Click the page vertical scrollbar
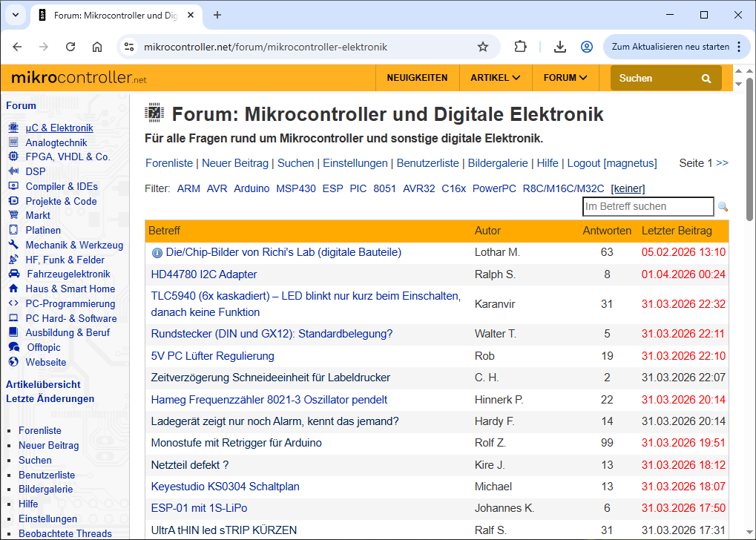This screenshot has width=756, height=540. (749, 297)
